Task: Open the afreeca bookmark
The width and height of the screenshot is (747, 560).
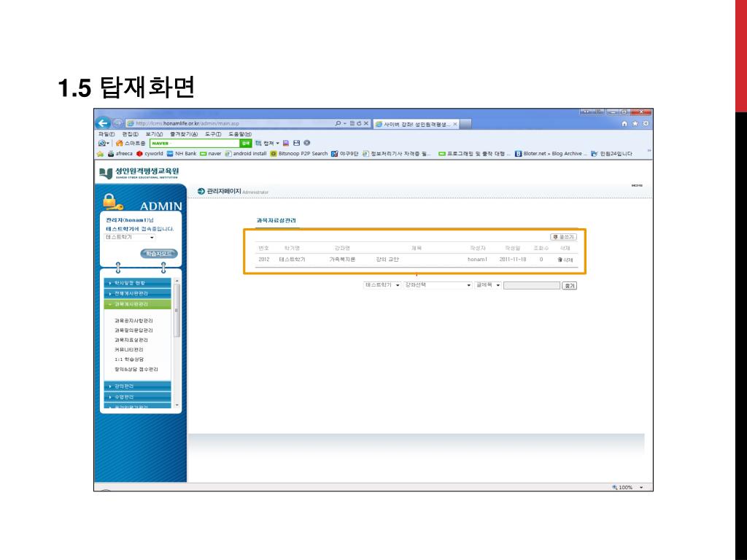Action: (120, 154)
